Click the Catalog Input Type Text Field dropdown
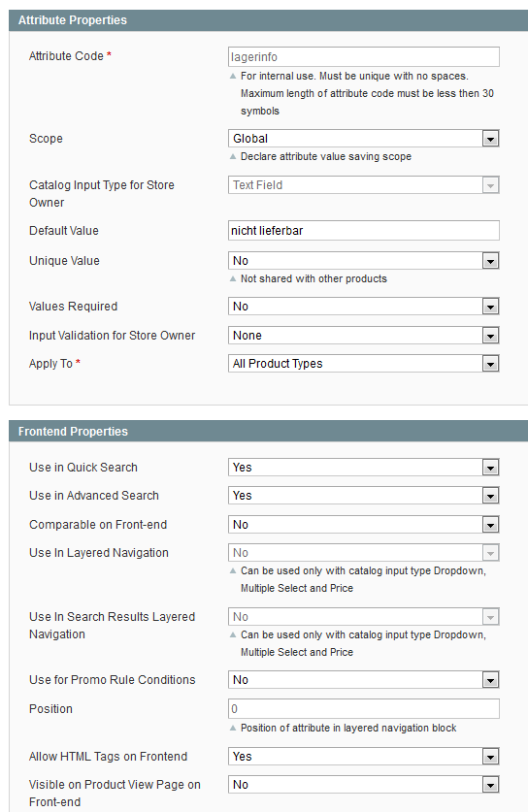 point(363,185)
